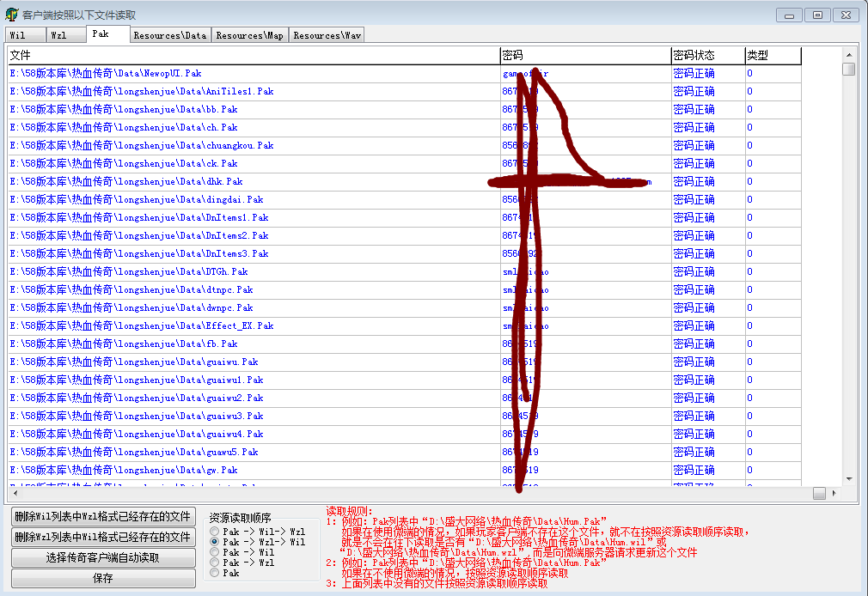Click the 密码 column header
Screen dimensions: 868x596
[585, 55]
